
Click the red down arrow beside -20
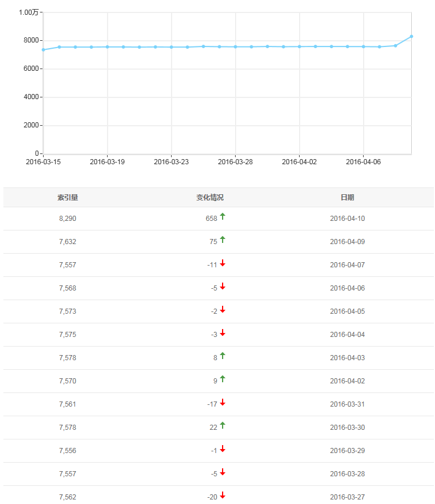pos(223,495)
